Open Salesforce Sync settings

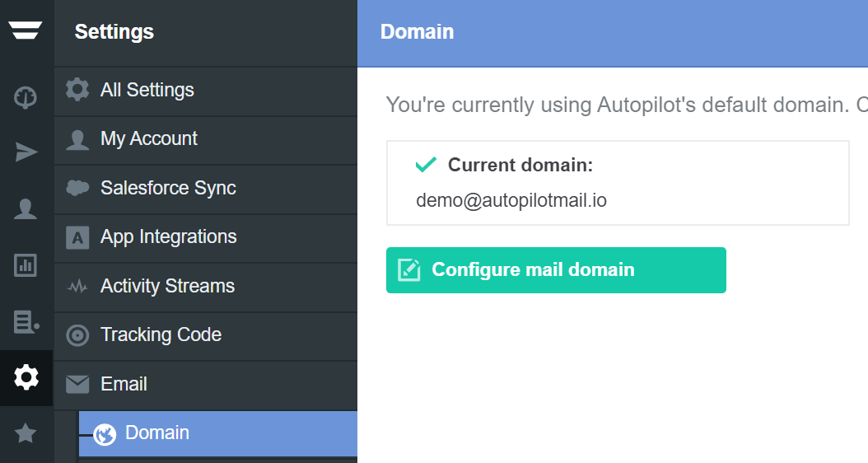coord(168,188)
